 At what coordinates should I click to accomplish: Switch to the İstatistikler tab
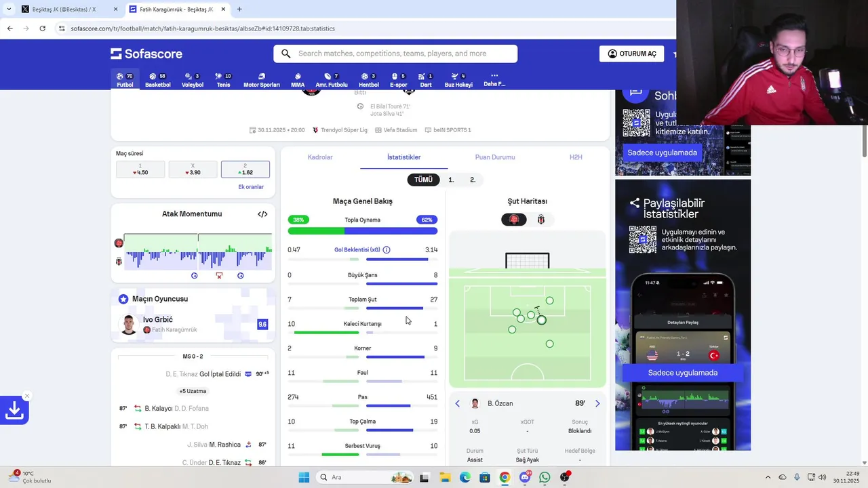click(x=404, y=157)
